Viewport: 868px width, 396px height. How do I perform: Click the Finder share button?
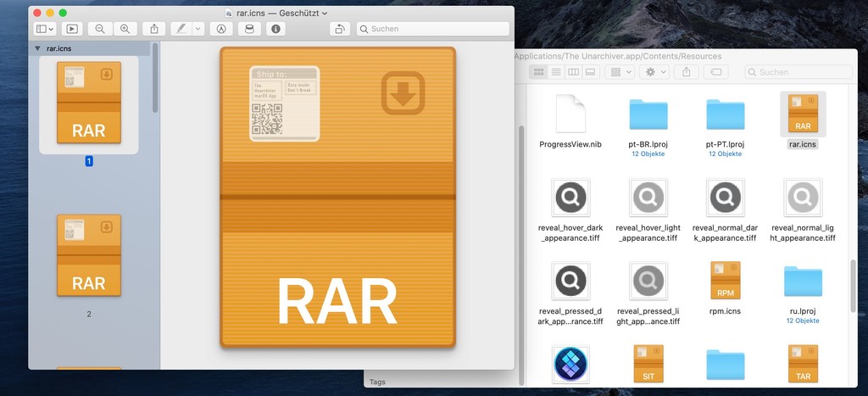coord(687,72)
